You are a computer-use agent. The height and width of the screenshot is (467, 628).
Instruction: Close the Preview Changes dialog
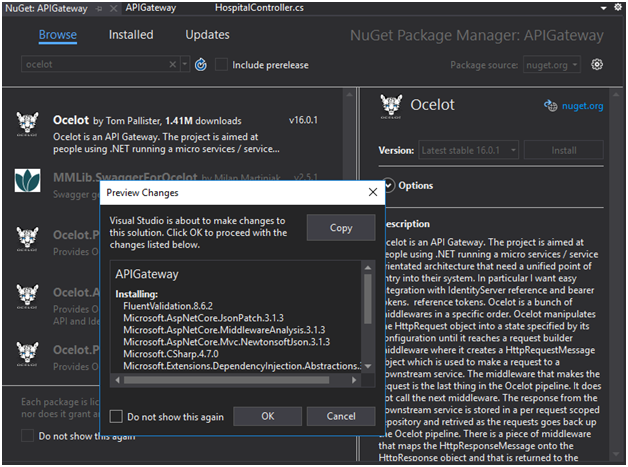[373, 192]
